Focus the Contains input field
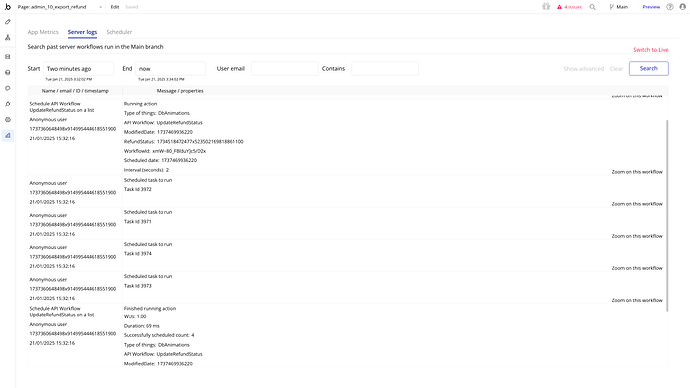This screenshot has width=690, height=388. (x=385, y=69)
